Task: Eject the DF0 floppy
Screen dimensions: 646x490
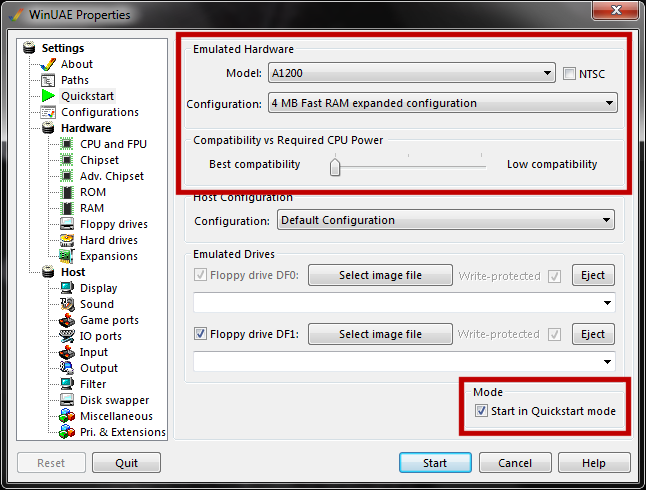Action: click(x=593, y=275)
